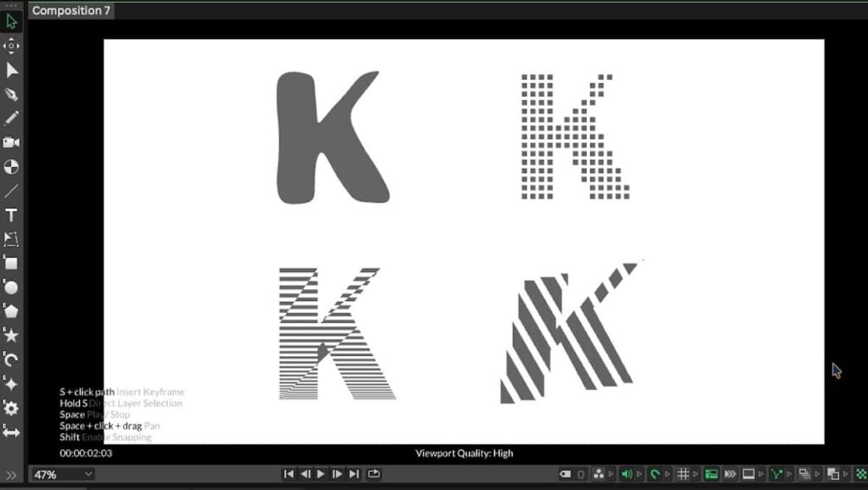Toggle the grid overlay icon
The height and width of the screenshot is (490, 868).
pyautogui.click(x=684, y=474)
